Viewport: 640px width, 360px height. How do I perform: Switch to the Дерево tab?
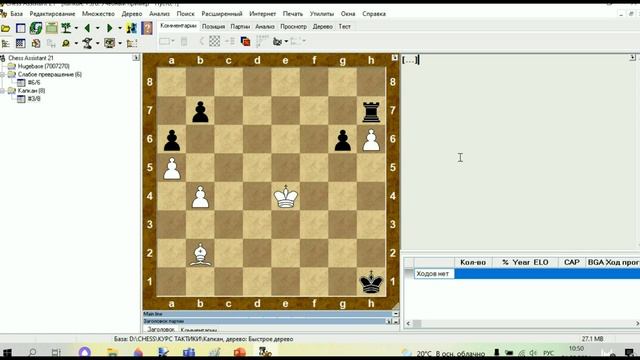322,27
